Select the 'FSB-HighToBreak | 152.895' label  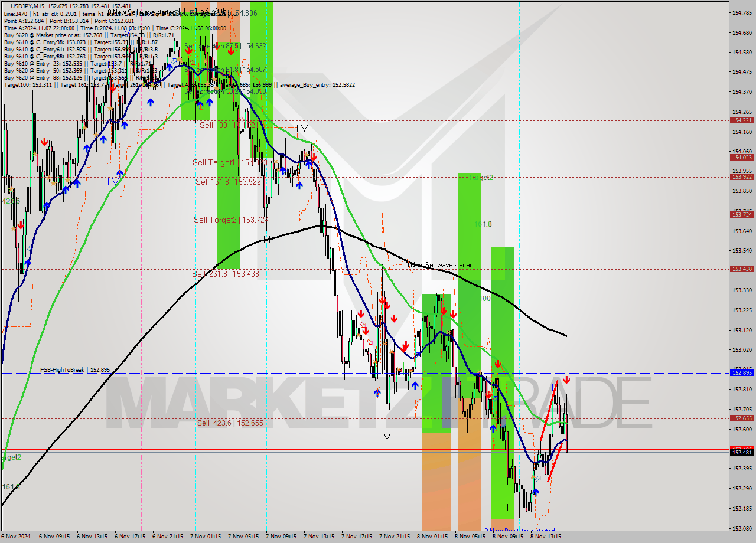75,370
